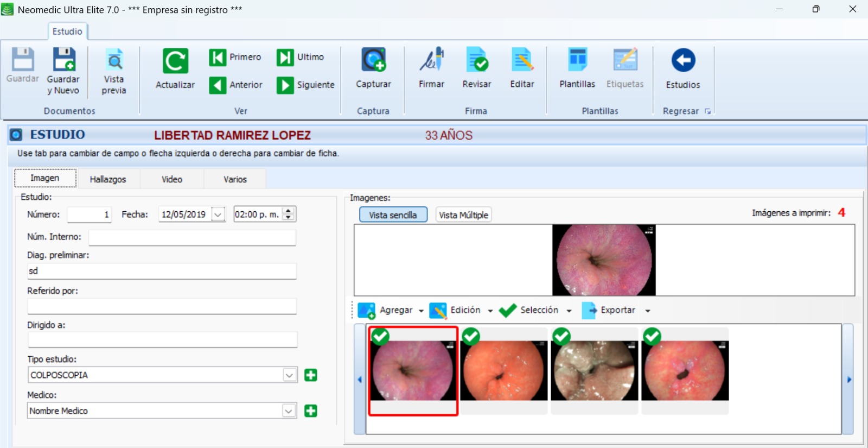
Task: Uncheck the first pink image's checkmark
Action: tap(380, 337)
